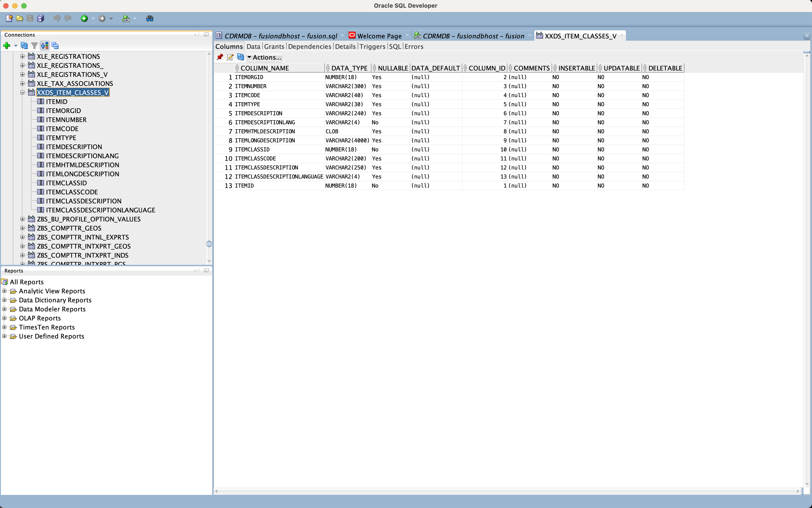Add a new connection with the plus icon
The height and width of the screenshot is (508, 812).
point(7,46)
